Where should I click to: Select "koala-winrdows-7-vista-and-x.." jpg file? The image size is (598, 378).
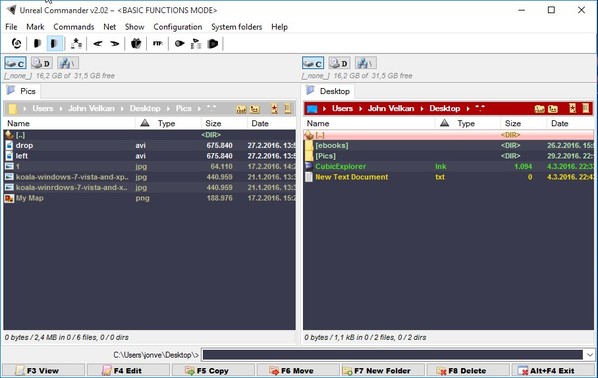[x=150, y=187]
